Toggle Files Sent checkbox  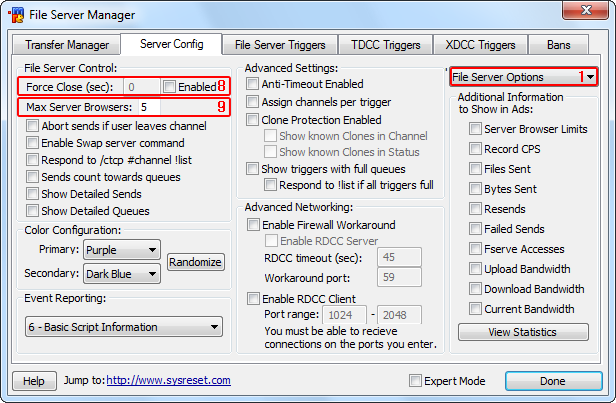point(475,169)
